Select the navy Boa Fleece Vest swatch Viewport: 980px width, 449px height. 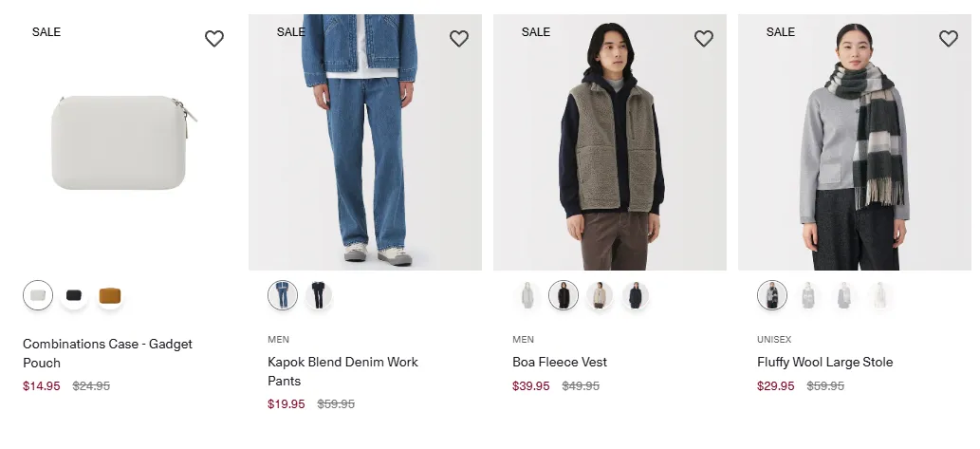[636, 295]
